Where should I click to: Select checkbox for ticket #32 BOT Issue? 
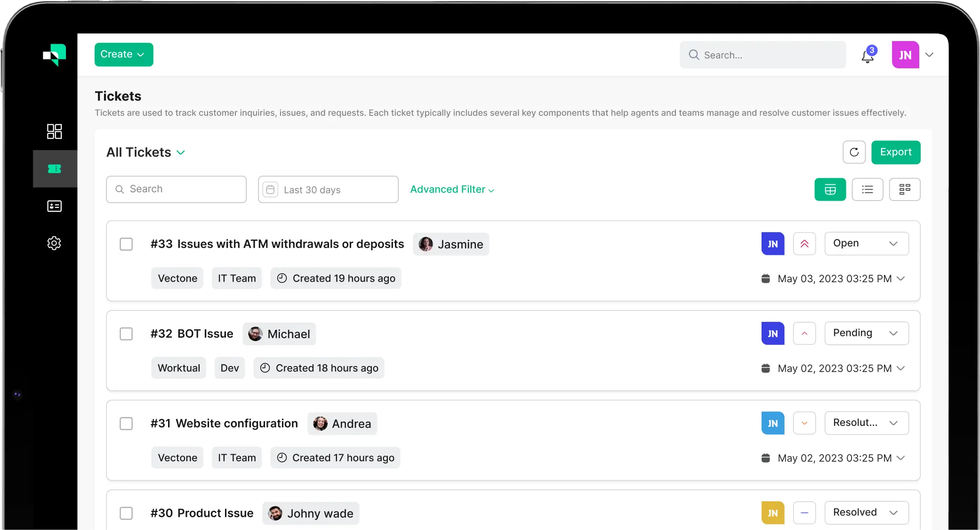click(126, 334)
